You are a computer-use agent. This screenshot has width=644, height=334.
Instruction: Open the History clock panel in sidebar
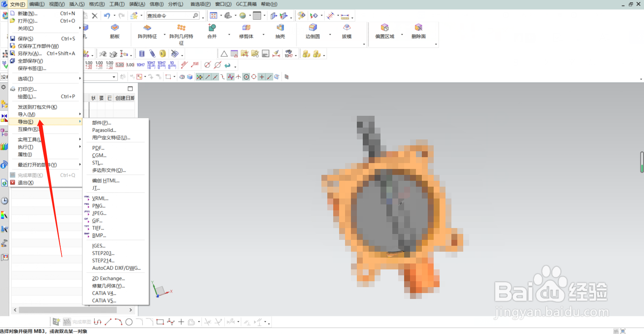pyautogui.click(x=4, y=201)
